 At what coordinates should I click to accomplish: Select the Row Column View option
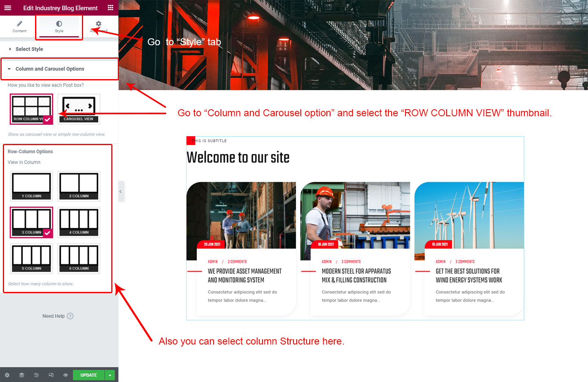point(31,109)
